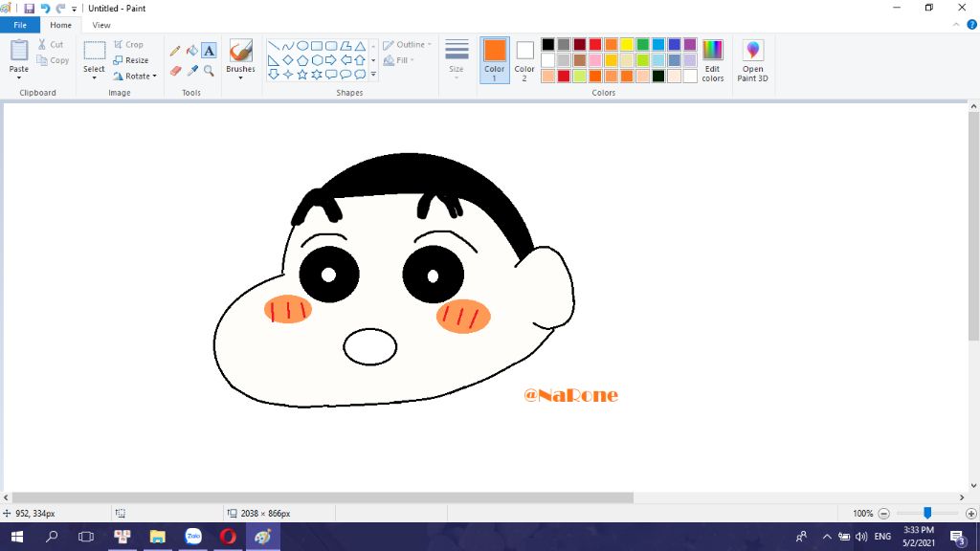Pick the Line shape

(273, 46)
